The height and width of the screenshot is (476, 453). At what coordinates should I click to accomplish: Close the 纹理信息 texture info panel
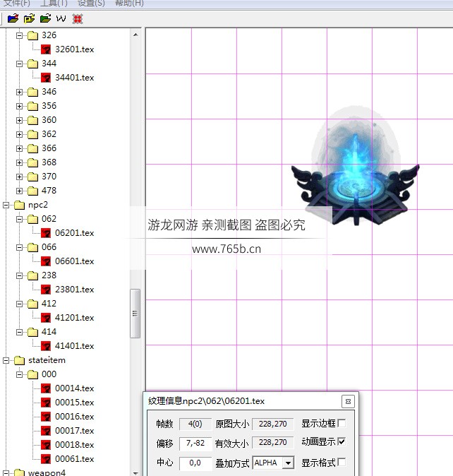pos(348,401)
